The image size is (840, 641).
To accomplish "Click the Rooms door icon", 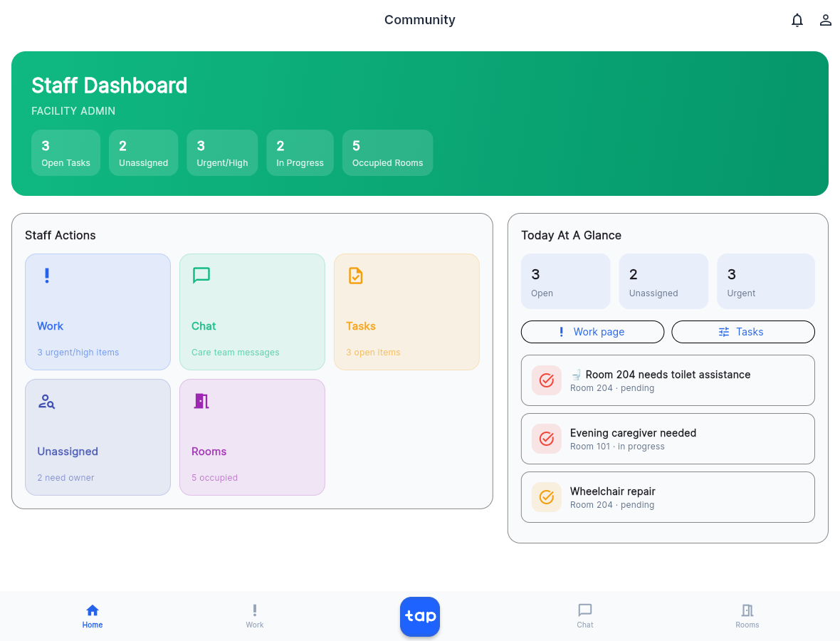I will tap(200, 401).
